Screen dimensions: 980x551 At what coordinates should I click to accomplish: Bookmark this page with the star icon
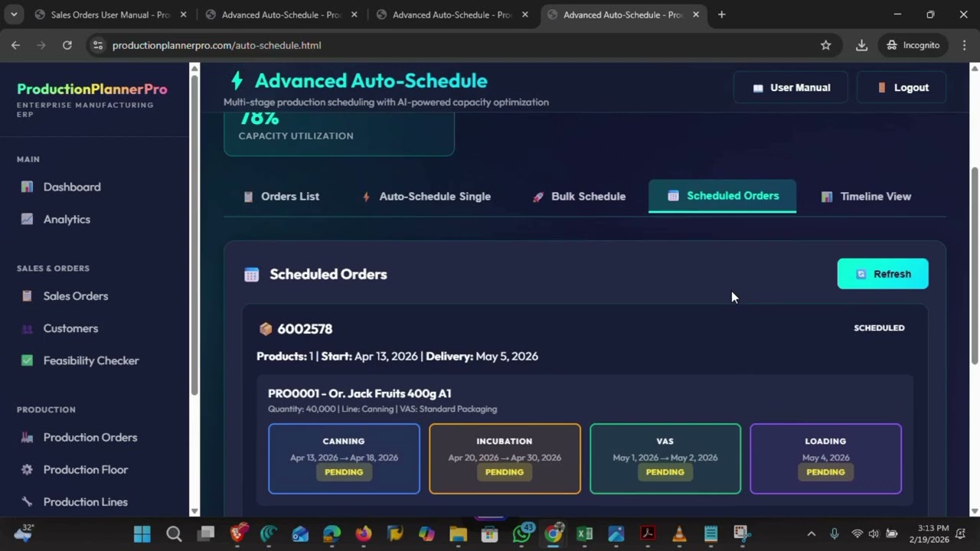pyautogui.click(x=825, y=45)
